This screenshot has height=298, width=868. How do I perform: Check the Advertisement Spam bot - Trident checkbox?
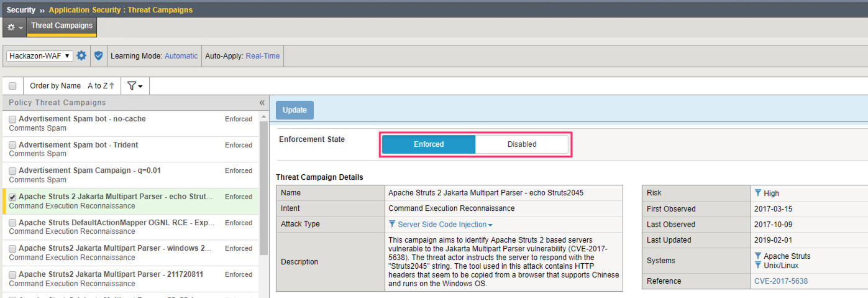(13, 145)
